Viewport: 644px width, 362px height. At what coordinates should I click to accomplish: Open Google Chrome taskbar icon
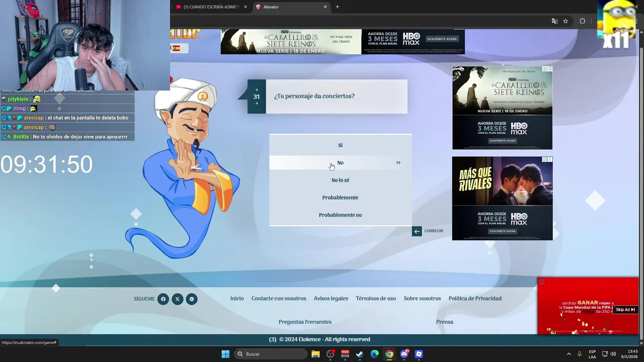point(389,354)
